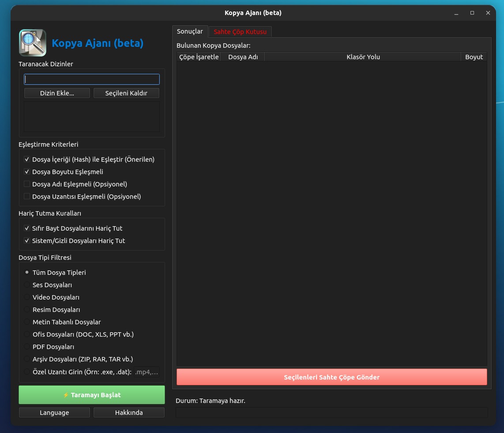The height and width of the screenshot is (433, 504).
Task: Open the Language selection button
Action: click(x=54, y=413)
